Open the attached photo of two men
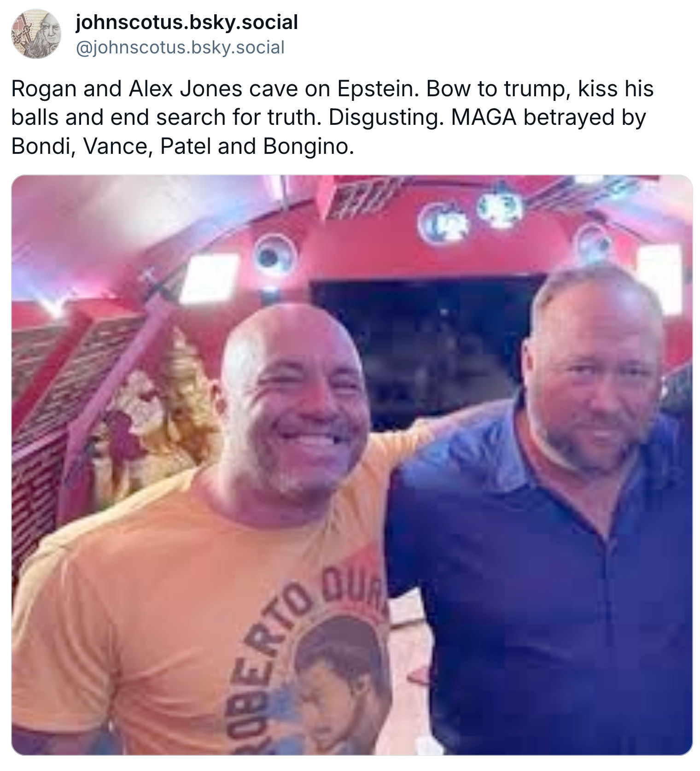700x771 pixels. coord(352,465)
